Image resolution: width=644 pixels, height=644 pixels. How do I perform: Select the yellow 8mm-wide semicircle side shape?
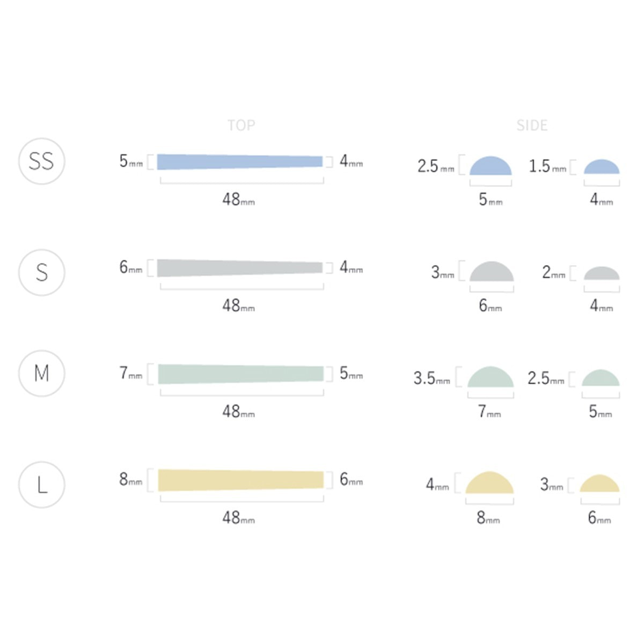(489, 484)
